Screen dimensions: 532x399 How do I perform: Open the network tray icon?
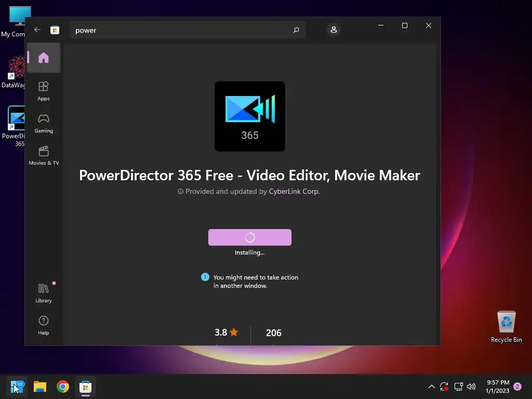coord(458,387)
